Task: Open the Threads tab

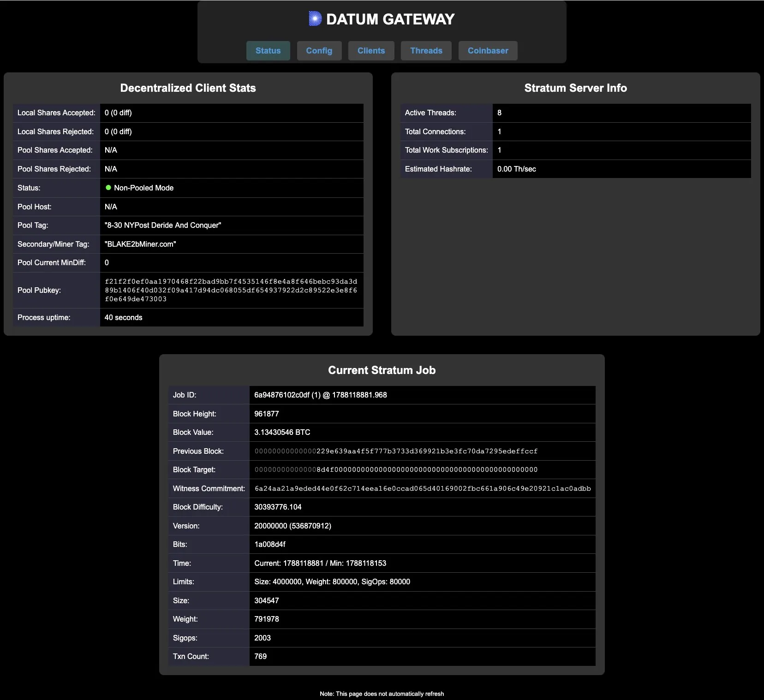Action: click(x=426, y=51)
